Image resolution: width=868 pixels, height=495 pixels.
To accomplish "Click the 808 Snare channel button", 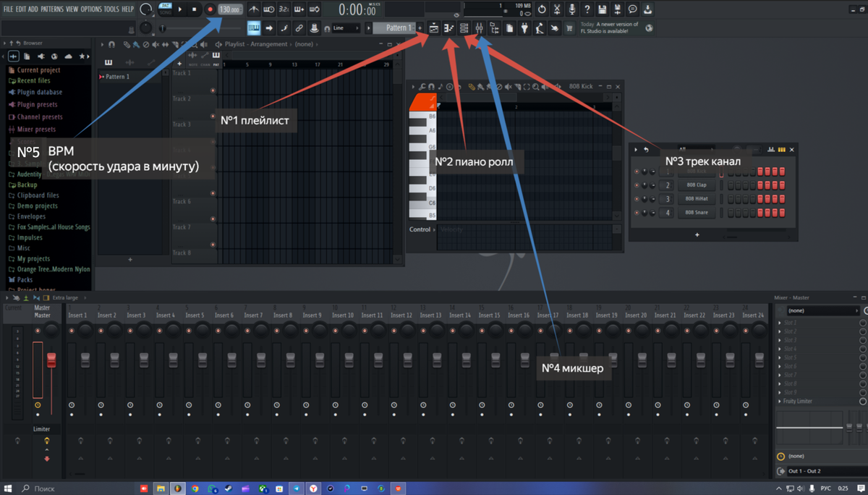I will pos(697,213).
